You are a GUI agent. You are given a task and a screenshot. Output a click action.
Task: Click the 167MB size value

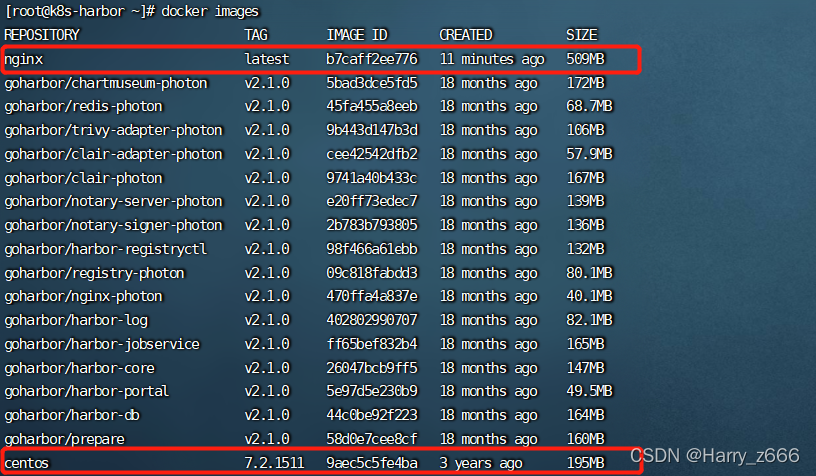click(585, 178)
